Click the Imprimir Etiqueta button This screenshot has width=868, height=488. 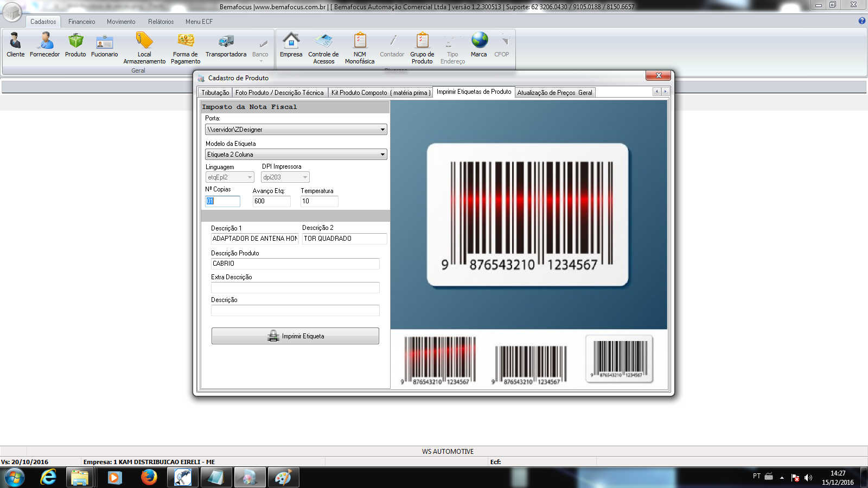pyautogui.click(x=295, y=336)
